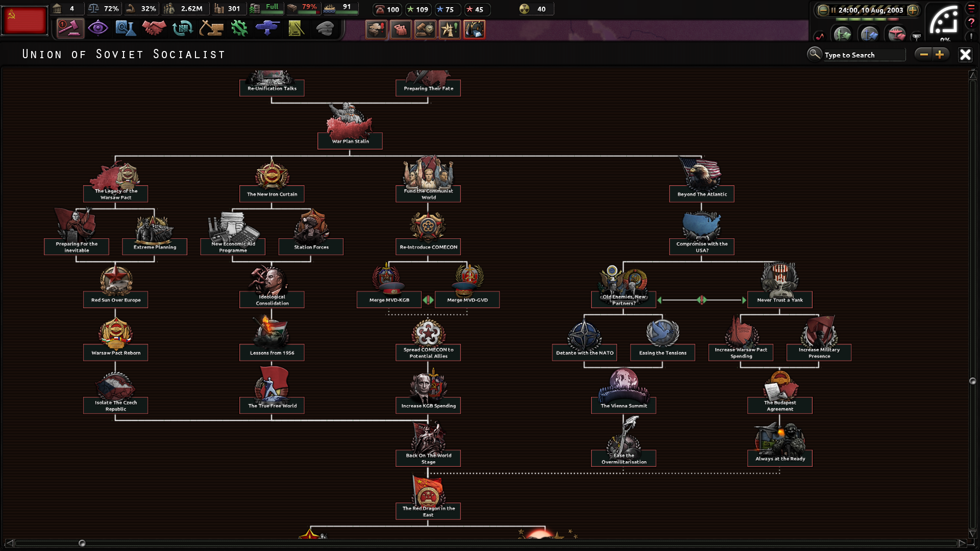Open the production gear icon

239,28
